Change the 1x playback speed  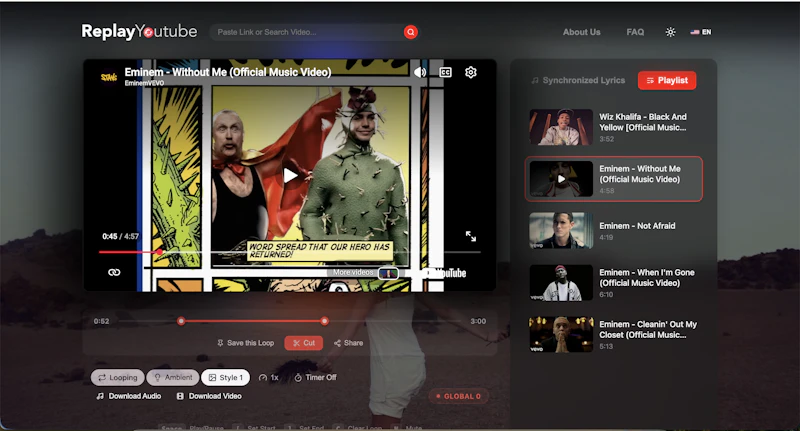click(x=269, y=377)
